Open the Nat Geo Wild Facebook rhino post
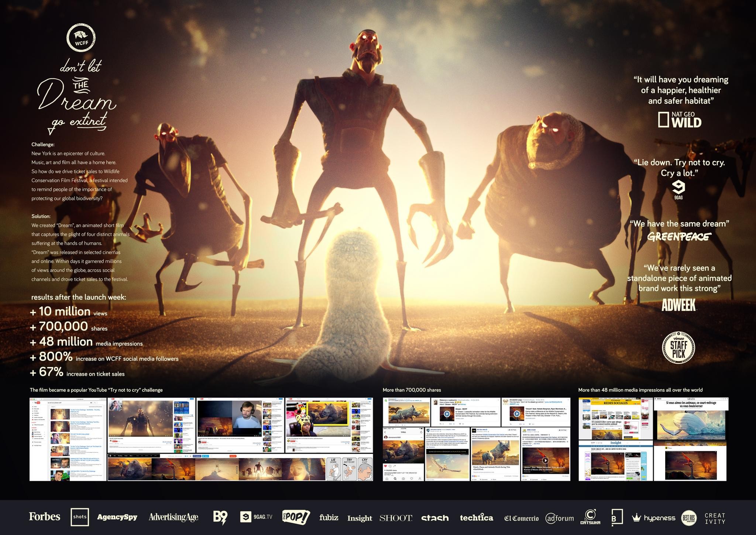 [495, 454]
